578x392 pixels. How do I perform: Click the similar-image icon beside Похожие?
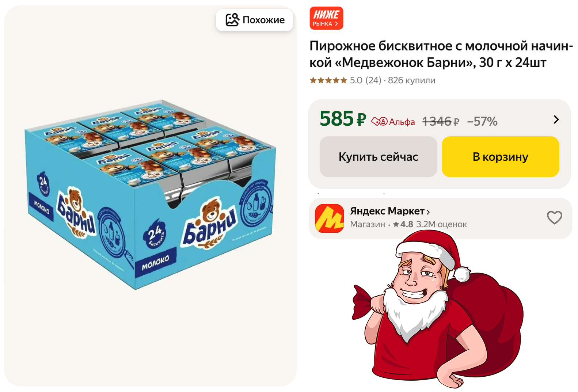point(232,20)
